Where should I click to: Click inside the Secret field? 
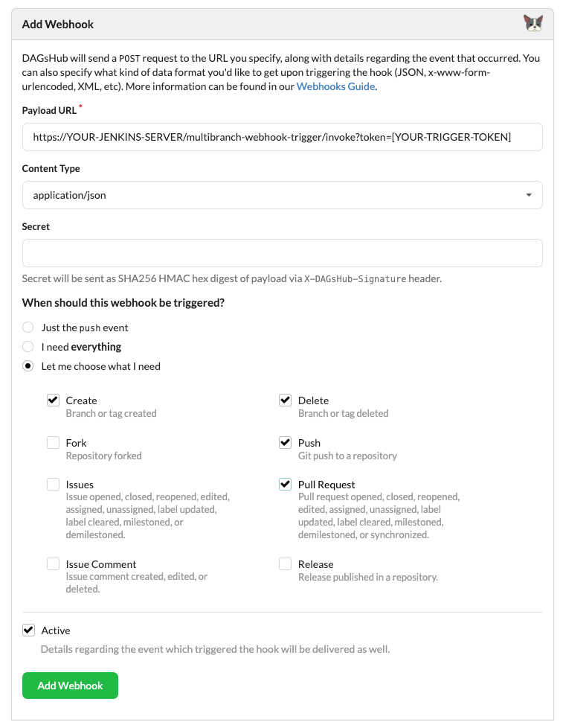tap(283, 253)
